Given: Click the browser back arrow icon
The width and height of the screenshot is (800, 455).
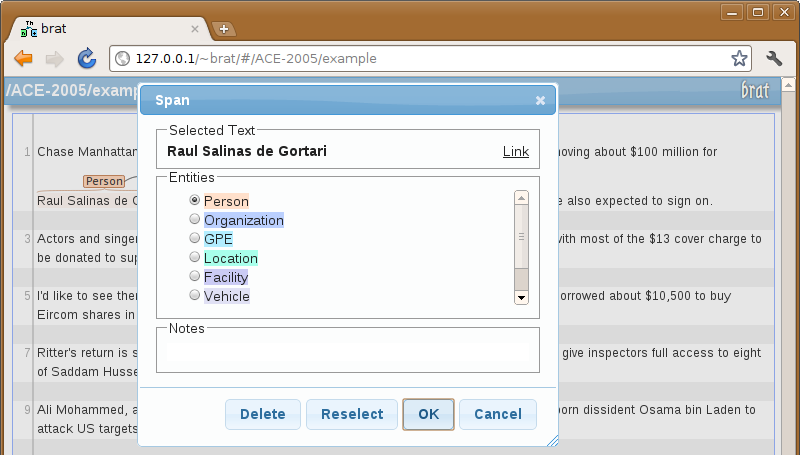Looking at the screenshot, I should tap(23, 59).
